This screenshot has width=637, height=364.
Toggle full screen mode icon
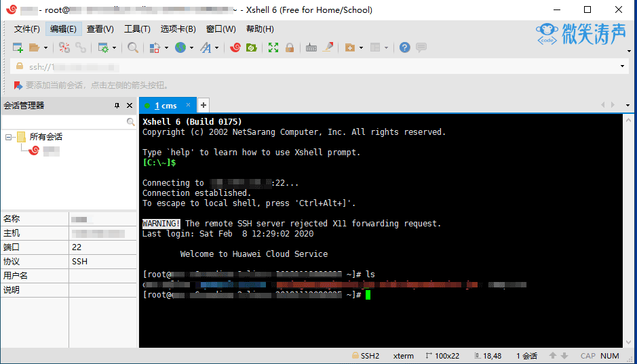click(273, 47)
